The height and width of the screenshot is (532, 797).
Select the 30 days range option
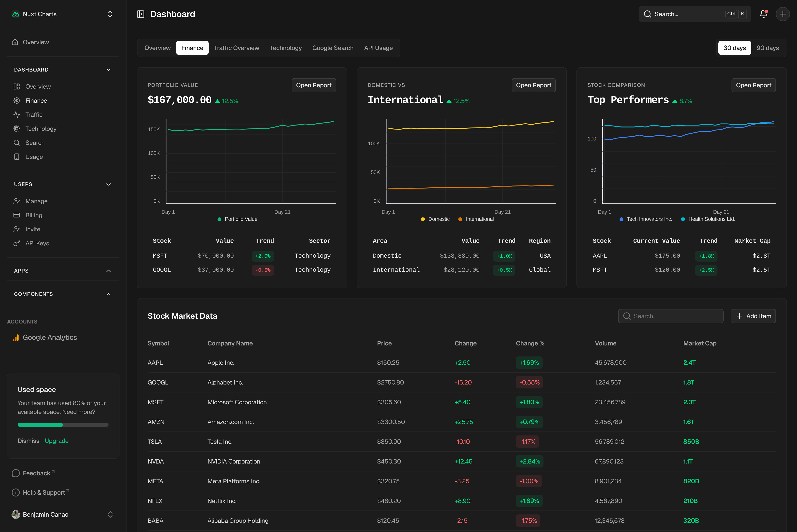[x=734, y=48]
